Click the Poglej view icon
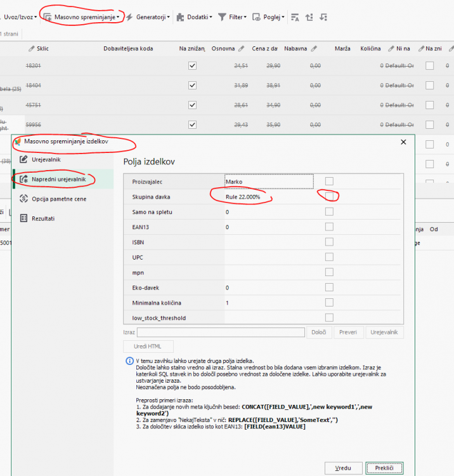This screenshot has height=476, width=454. pos(257,17)
